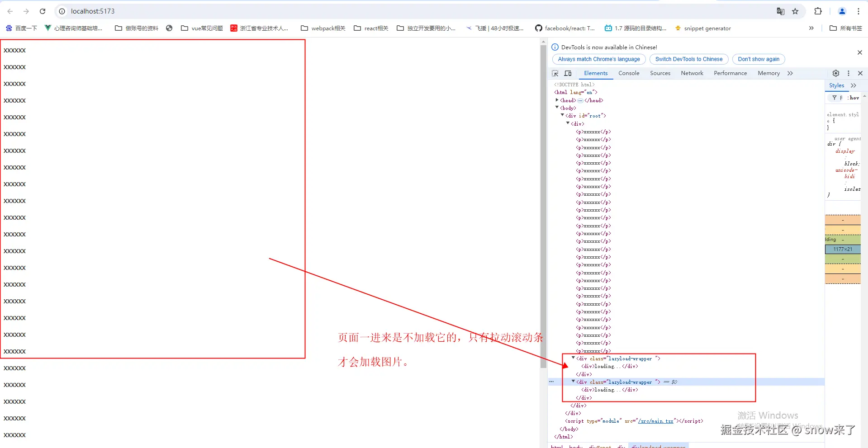Open DevTools settings gear

tap(836, 73)
